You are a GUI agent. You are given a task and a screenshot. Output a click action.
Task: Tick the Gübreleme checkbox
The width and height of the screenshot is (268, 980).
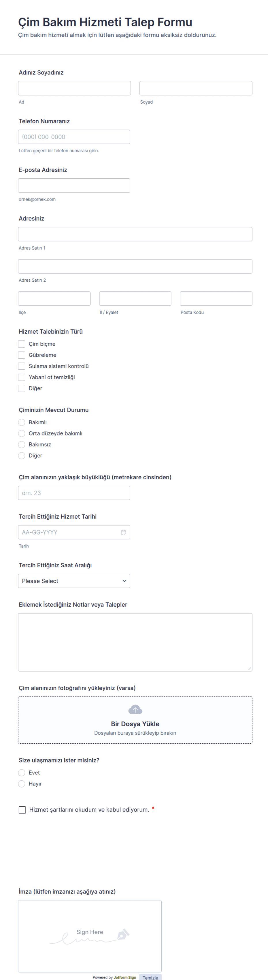click(x=22, y=355)
